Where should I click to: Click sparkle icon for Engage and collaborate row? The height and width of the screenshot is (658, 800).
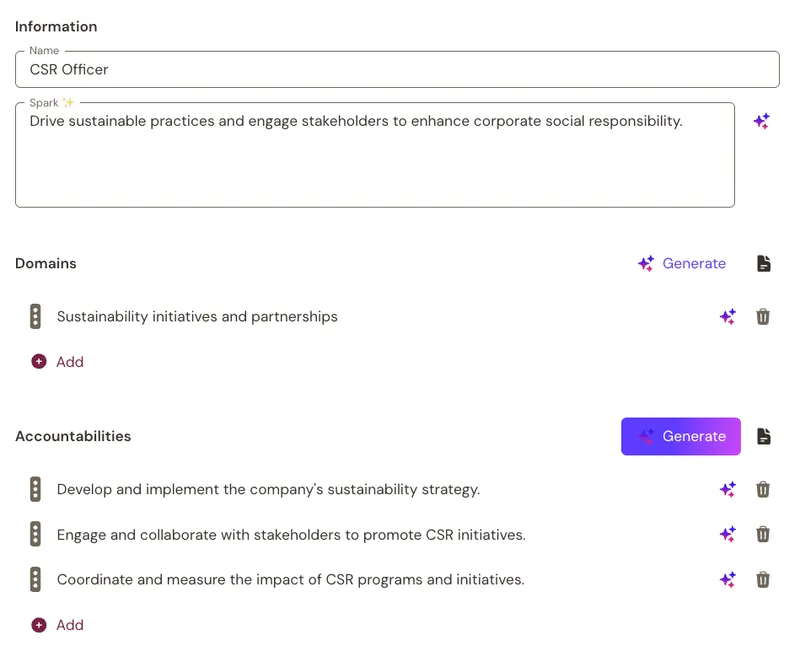(728, 535)
